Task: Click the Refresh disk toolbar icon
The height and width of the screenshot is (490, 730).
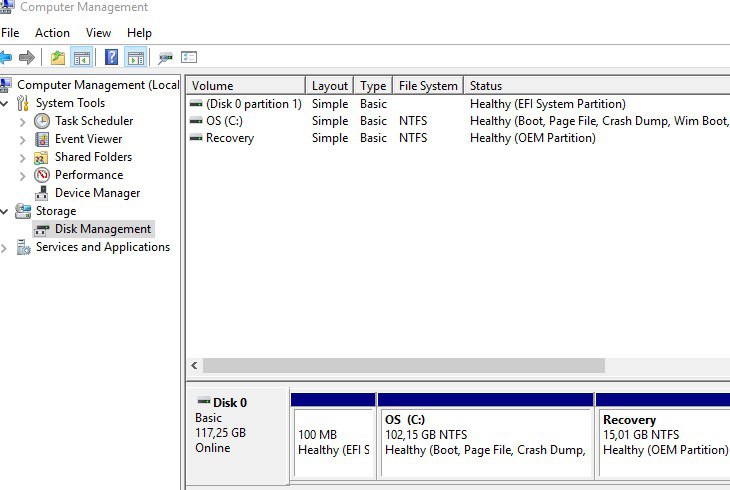Action: 165,58
